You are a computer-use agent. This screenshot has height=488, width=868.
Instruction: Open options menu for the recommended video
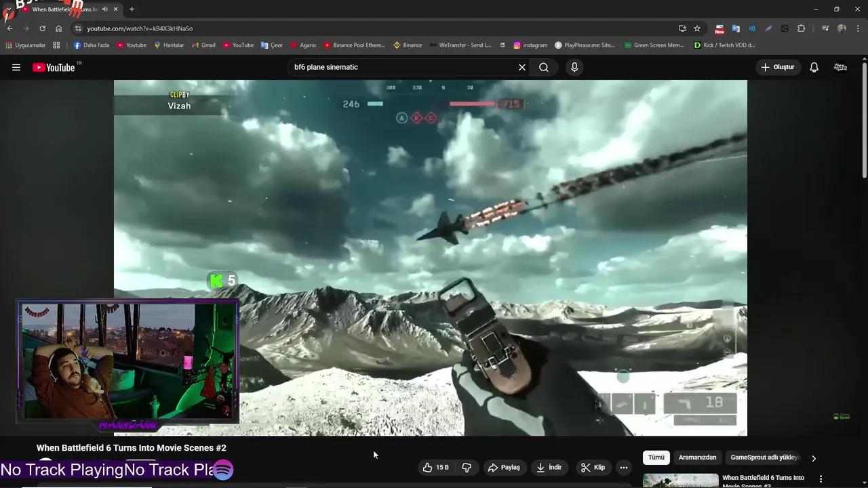pos(822,479)
